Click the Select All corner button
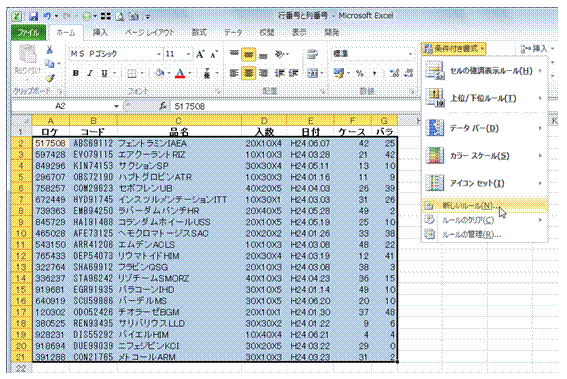Viewport: 567px width, 379px height. 21,120
